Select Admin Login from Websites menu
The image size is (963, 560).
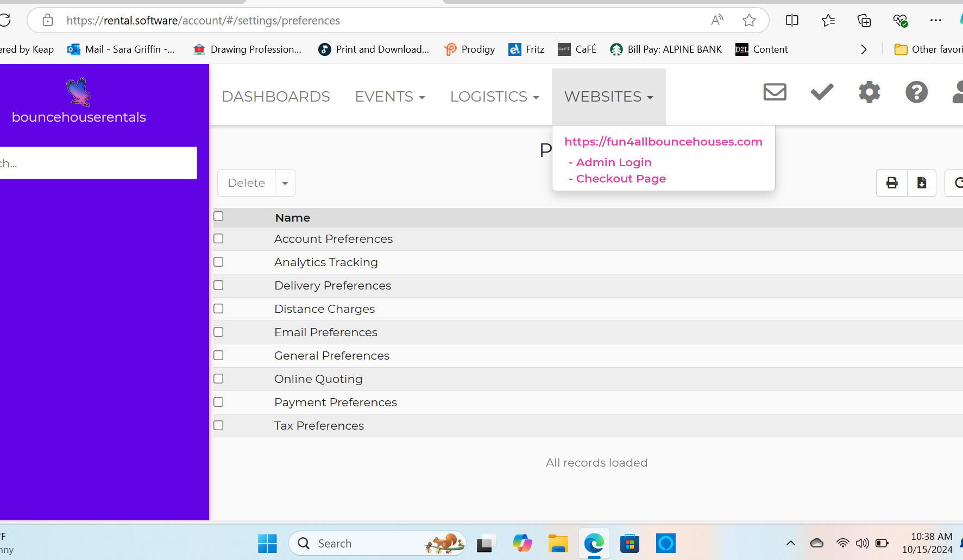point(613,162)
